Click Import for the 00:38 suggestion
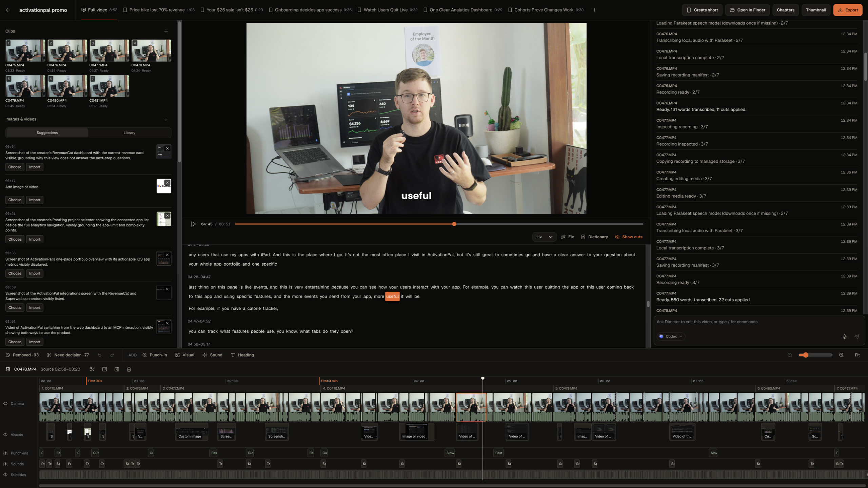The image size is (868, 488). pos(35,273)
